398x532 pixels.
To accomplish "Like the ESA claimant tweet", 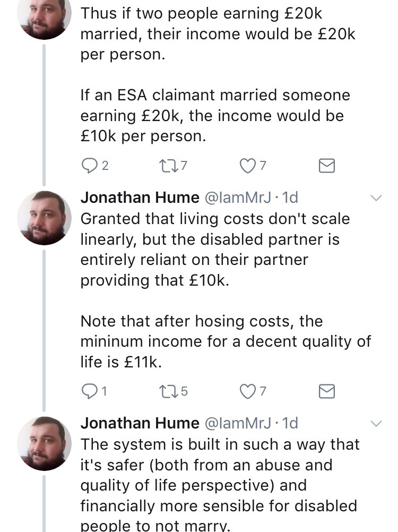I will pos(248,166).
